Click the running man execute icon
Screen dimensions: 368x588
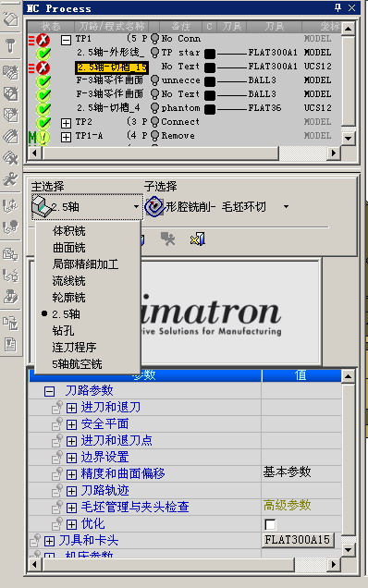click(10, 178)
